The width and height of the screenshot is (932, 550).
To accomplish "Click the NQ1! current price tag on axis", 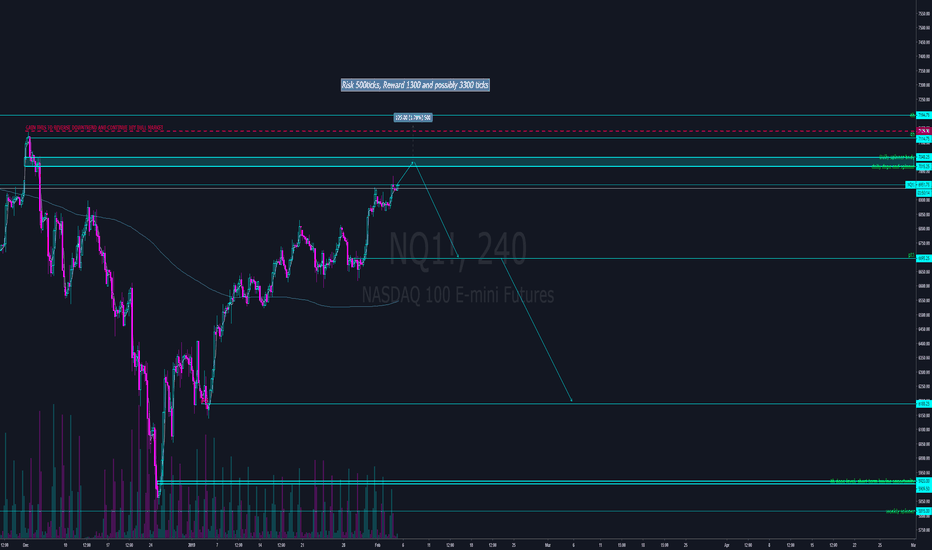I will pos(918,185).
